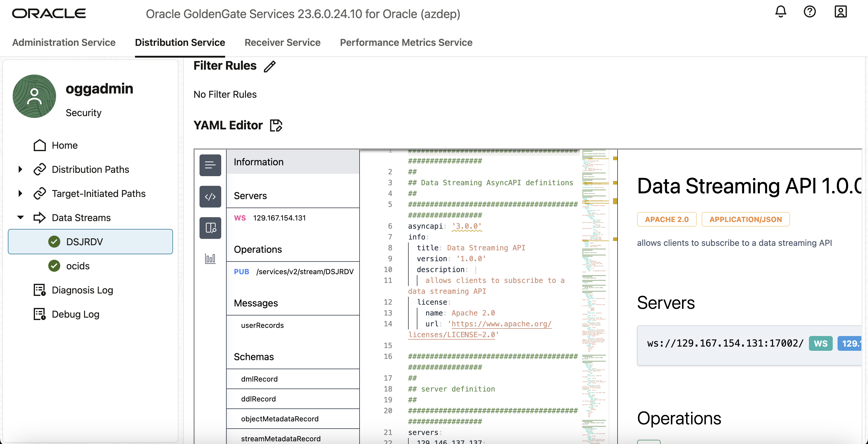The image size is (868, 444).
Task: Open the help question mark icon
Action: coord(809,12)
